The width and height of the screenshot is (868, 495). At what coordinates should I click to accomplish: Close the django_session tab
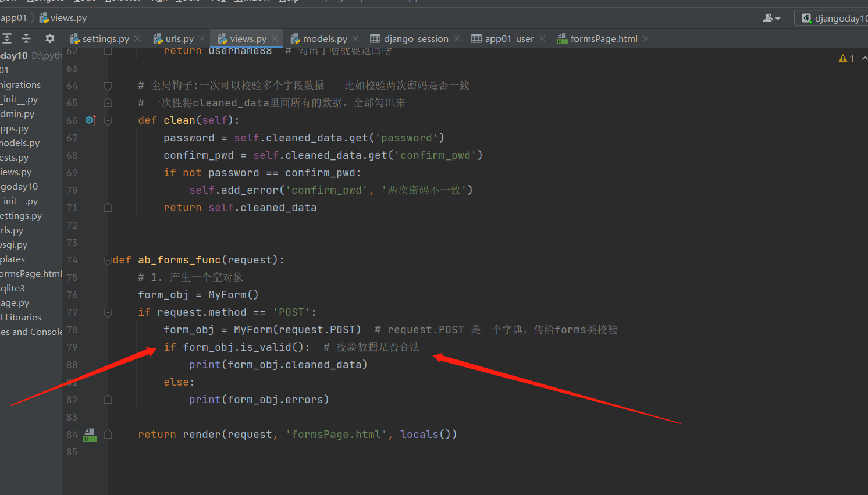point(457,38)
